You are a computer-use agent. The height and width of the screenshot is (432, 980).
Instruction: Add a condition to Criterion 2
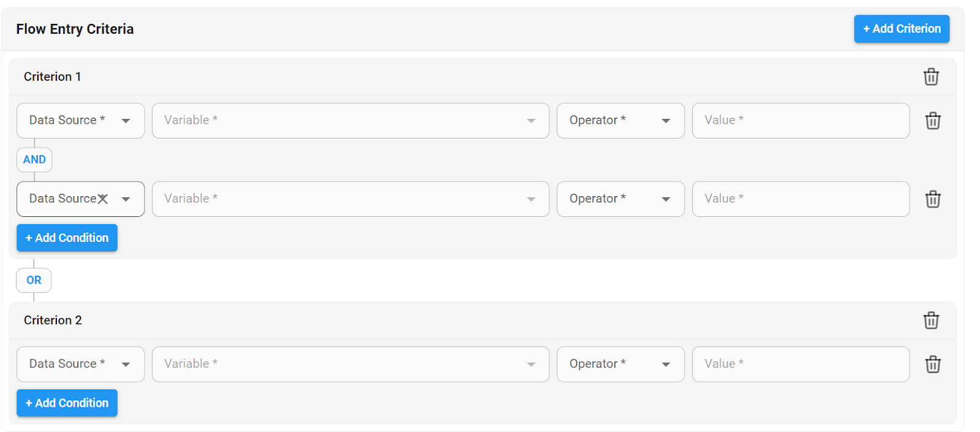coord(67,403)
